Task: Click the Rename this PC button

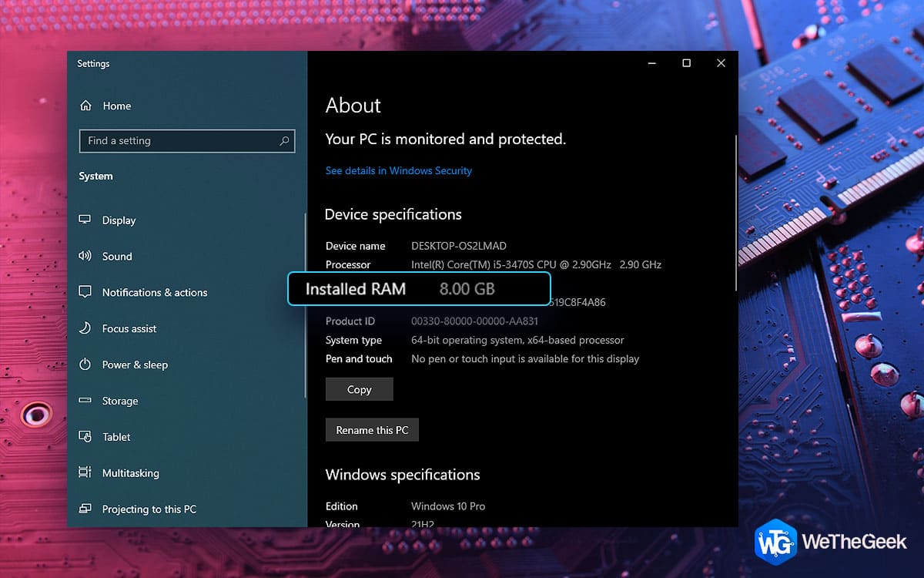Action: click(x=372, y=430)
